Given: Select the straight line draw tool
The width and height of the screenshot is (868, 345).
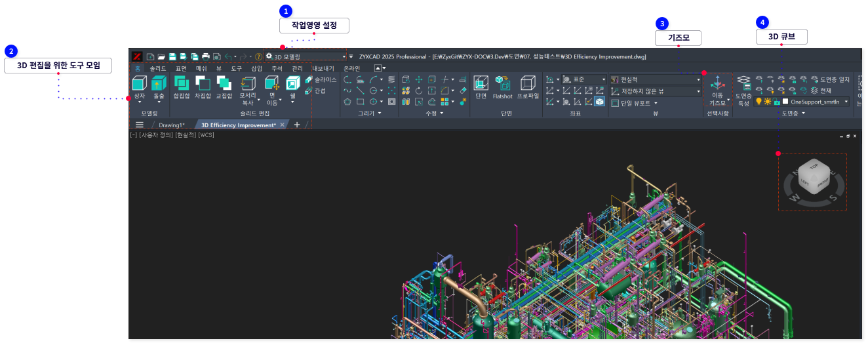Looking at the screenshot, I should point(360,91).
